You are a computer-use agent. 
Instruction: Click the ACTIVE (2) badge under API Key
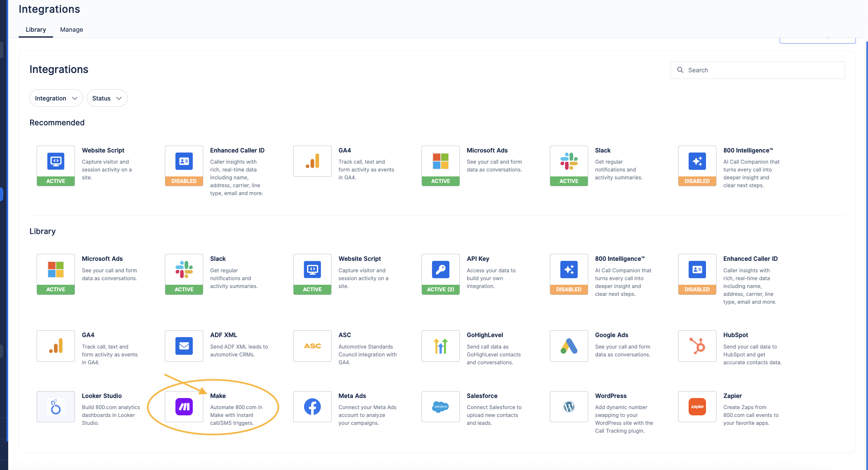tap(441, 289)
